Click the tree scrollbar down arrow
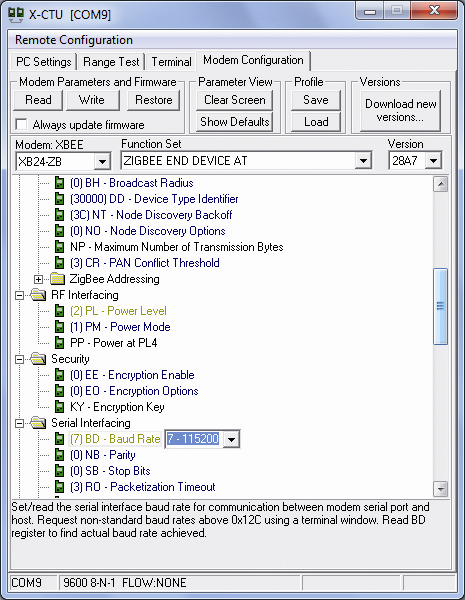Viewport: 465px width, 600px height. click(x=441, y=489)
